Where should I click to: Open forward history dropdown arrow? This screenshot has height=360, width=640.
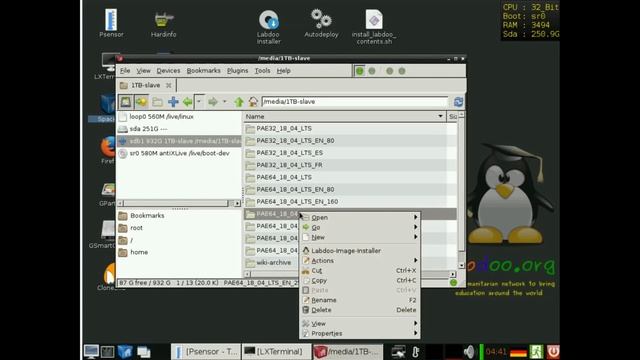224,102
